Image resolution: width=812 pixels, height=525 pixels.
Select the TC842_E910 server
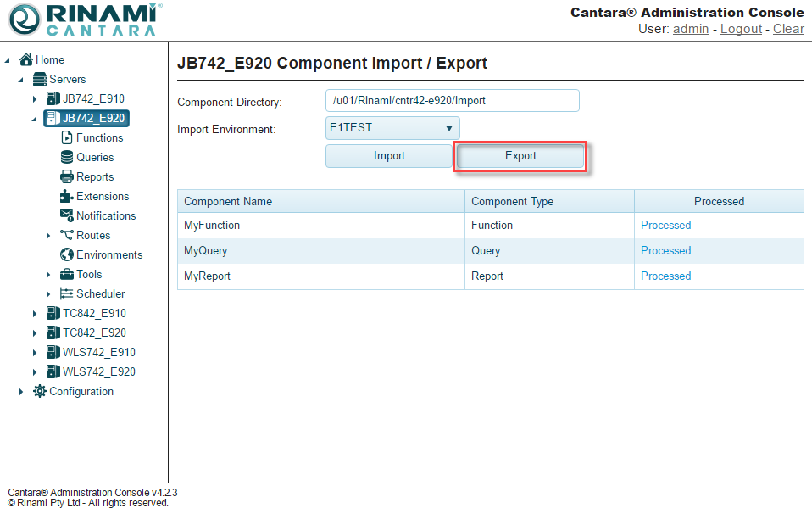click(x=94, y=313)
